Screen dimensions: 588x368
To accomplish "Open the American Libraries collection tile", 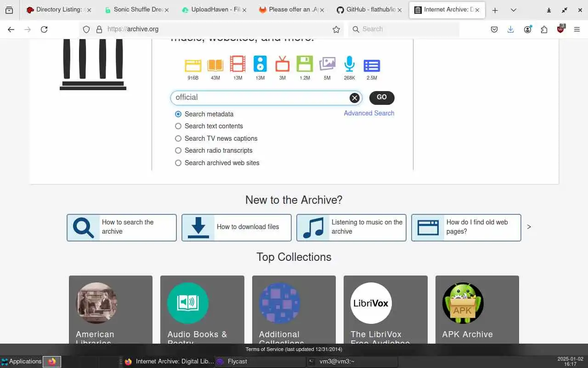I will tap(111, 310).
